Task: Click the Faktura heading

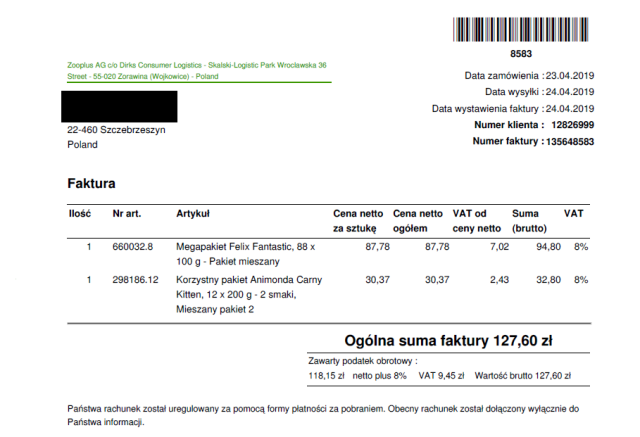Action: click(x=91, y=184)
